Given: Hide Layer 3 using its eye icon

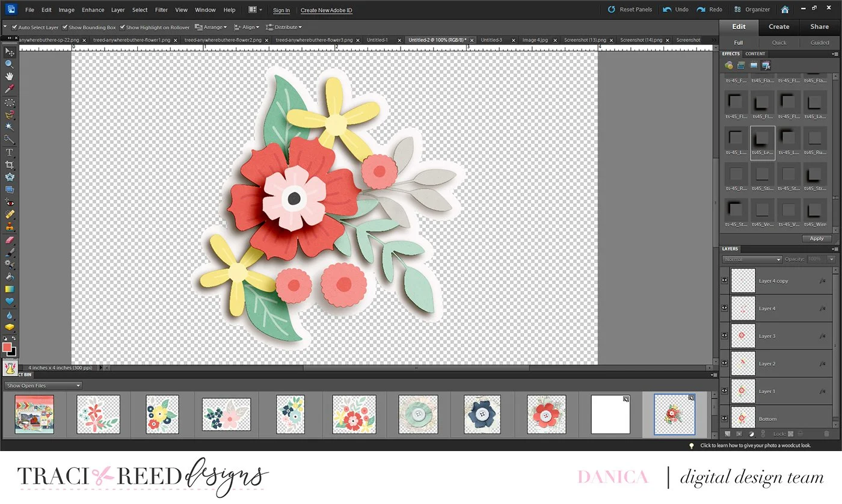Looking at the screenshot, I should (x=725, y=336).
